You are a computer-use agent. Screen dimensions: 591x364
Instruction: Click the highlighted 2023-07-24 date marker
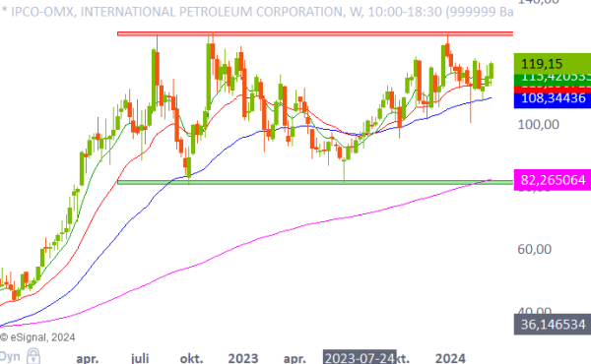[360, 357]
